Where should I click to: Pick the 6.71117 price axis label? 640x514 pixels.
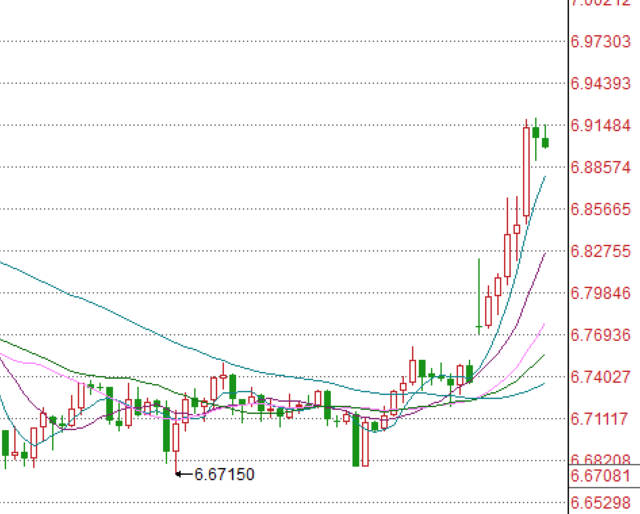(600, 418)
